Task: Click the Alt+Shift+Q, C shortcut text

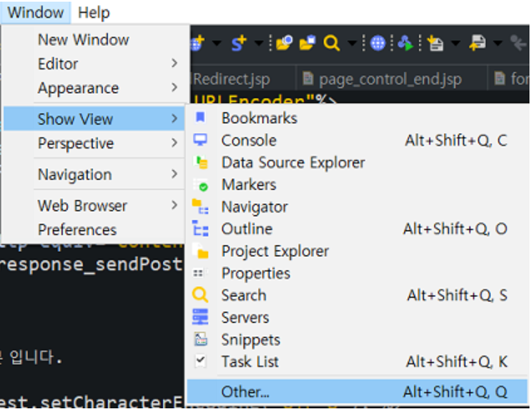Action: pos(456,141)
